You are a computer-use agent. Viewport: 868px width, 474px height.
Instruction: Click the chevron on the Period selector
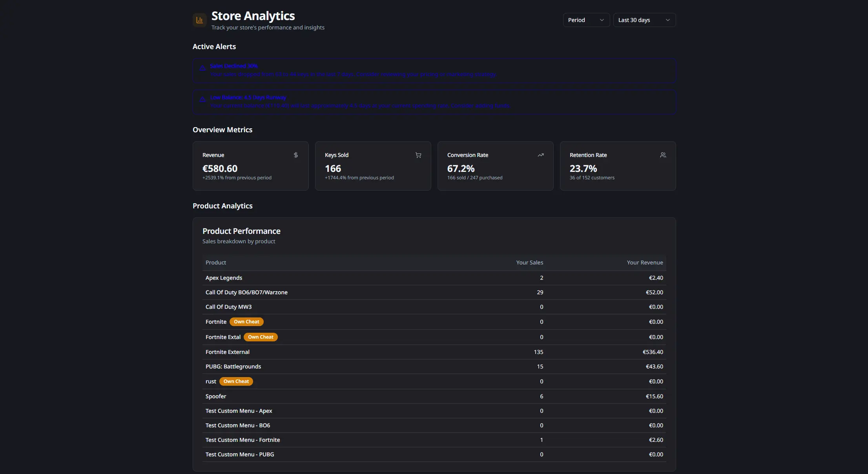pyautogui.click(x=602, y=20)
